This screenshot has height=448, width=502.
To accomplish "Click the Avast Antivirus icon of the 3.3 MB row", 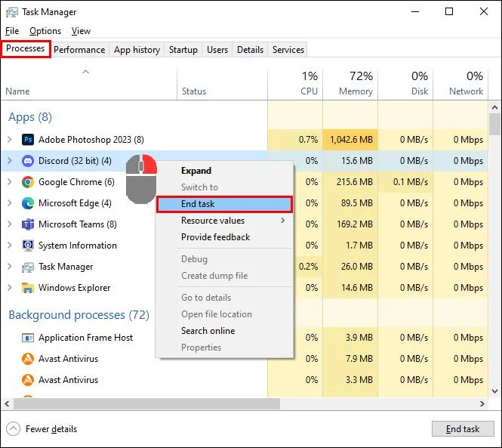I will 28,380.
